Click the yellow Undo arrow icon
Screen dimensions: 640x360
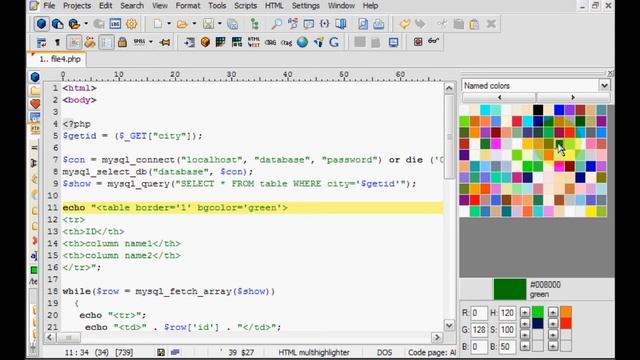[404, 24]
